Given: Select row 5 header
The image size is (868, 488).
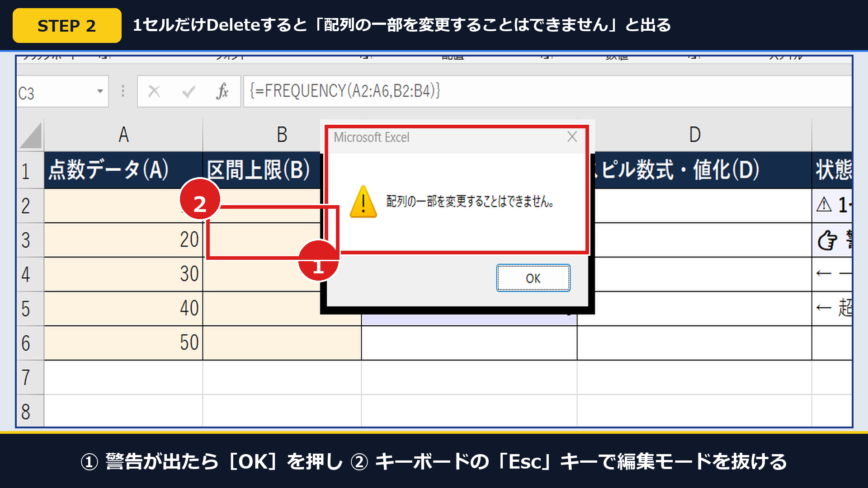Looking at the screenshot, I should point(30,309).
